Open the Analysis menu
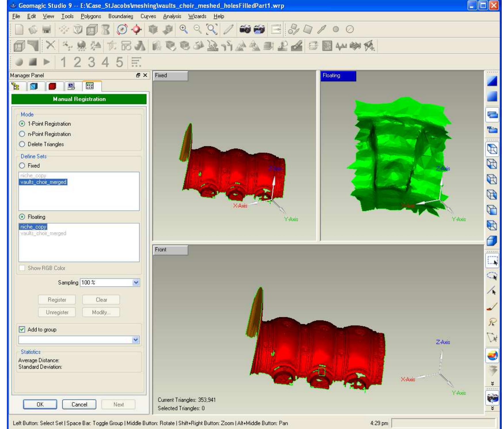 click(172, 16)
